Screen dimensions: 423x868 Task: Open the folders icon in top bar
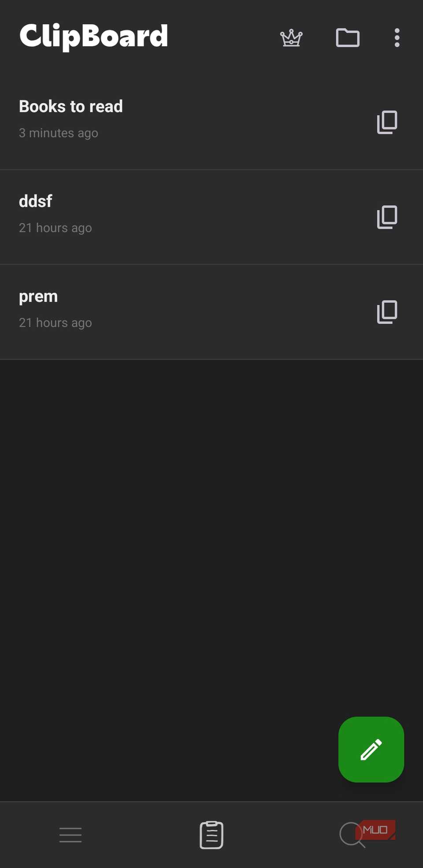tap(348, 38)
